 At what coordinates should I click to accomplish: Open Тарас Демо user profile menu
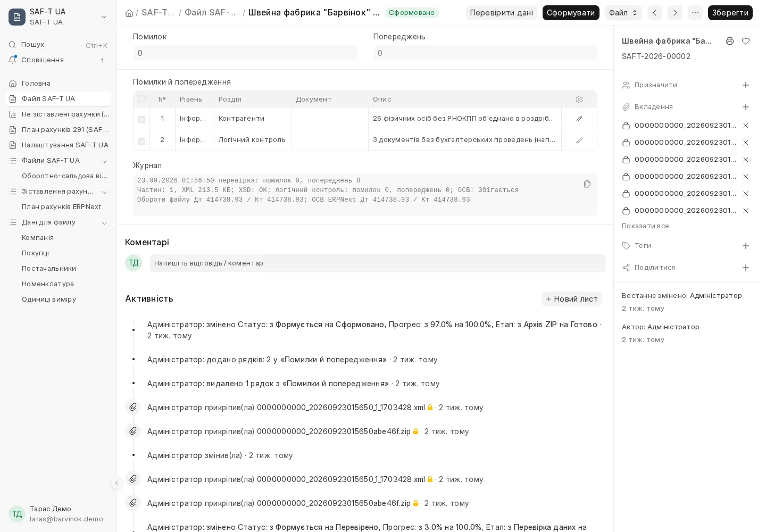[59, 514]
